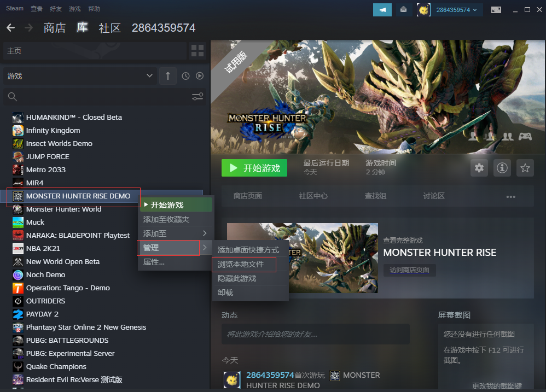Click the profile avatar in title bar
Screen dimensions: 546x392
pyautogui.click(x=423, y=10)
